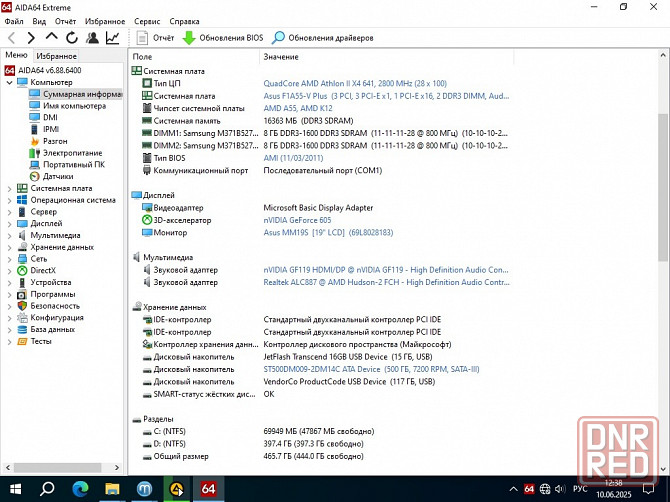The image size is (670, 502).
Task: Open the Windows Start button
Action: click(15, 489)
